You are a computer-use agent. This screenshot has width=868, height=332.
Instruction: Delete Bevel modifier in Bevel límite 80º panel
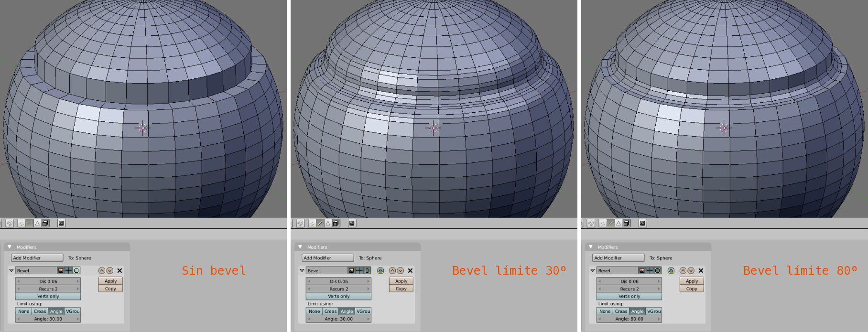click(701, 270)
